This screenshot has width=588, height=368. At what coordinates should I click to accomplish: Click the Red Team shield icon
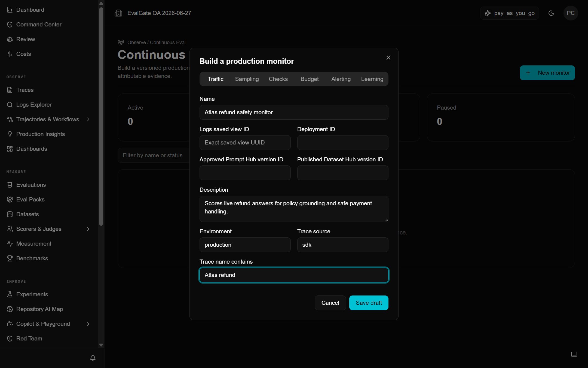click(x=10, y=339)
